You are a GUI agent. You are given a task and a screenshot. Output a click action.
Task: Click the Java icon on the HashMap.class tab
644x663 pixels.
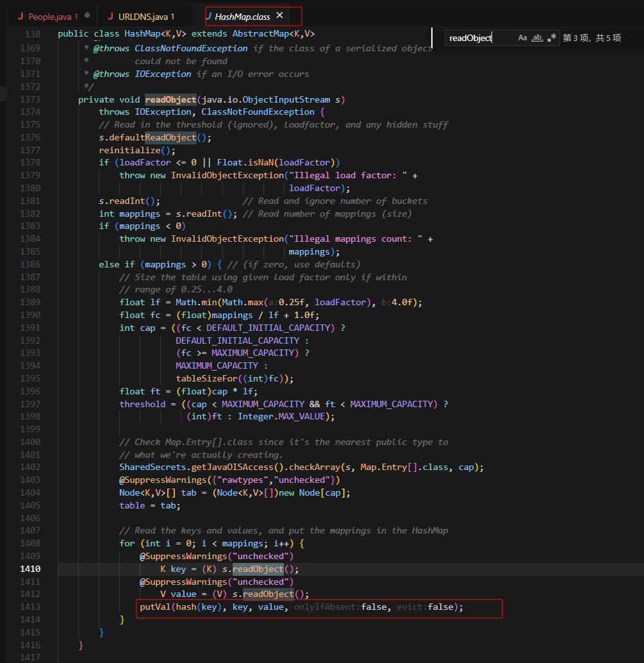tap(209, 16)
